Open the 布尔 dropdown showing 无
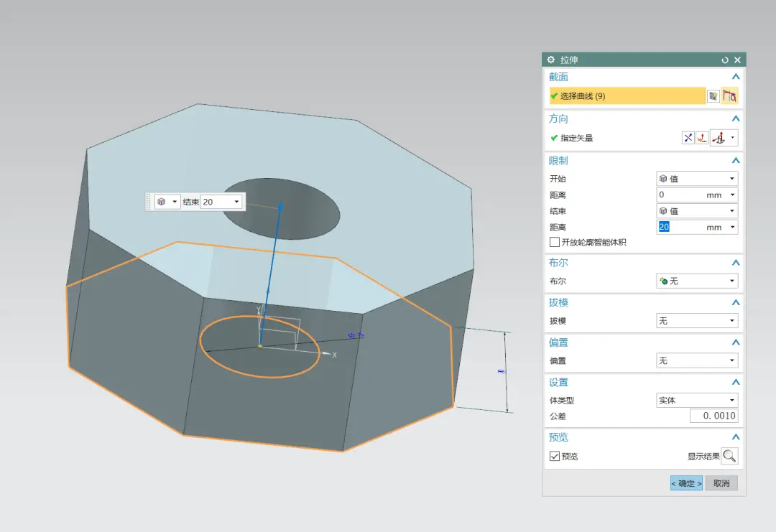The image size is (776, 532). (697, 281)
